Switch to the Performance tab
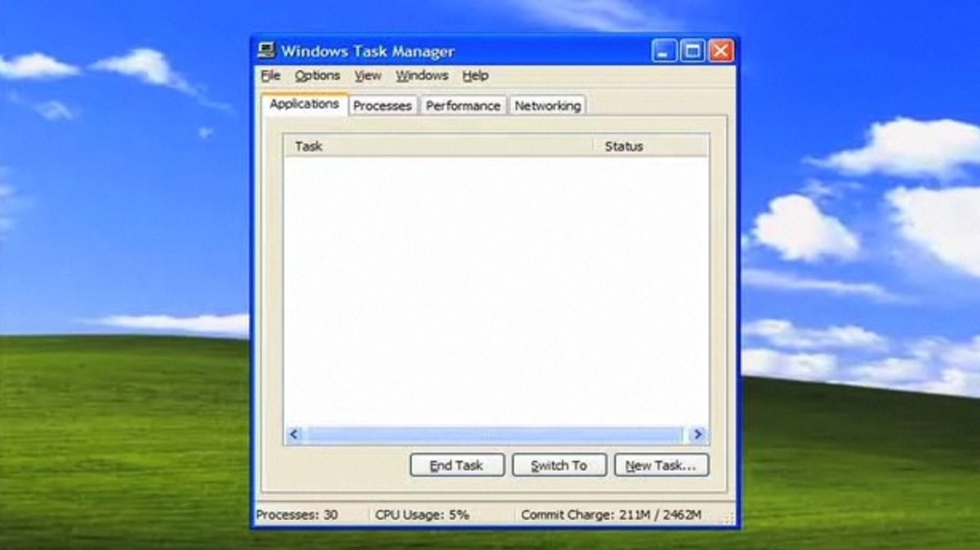 click(x=463, y=106)
